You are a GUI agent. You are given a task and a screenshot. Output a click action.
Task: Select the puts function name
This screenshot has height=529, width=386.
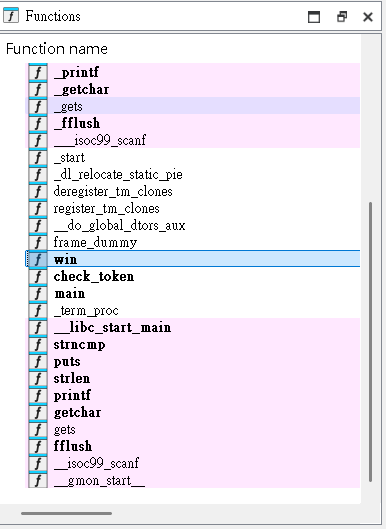tap(67, 362)
